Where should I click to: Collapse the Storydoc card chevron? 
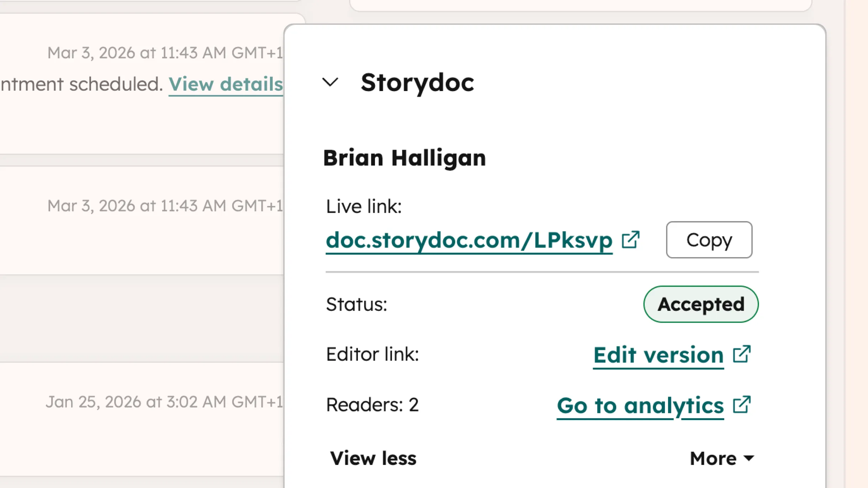(x=330, y=83)
